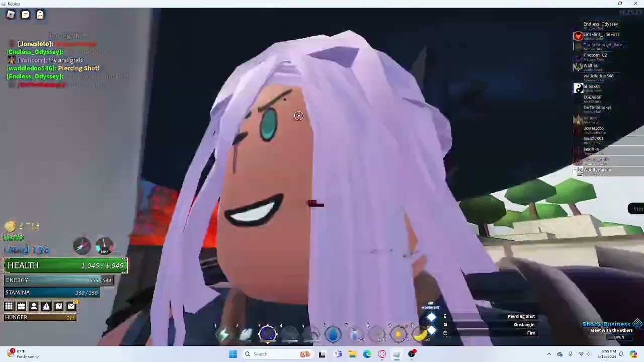Select the Onslaught skill label
This screenshot has width=644, height=362.
coord(524,325)
